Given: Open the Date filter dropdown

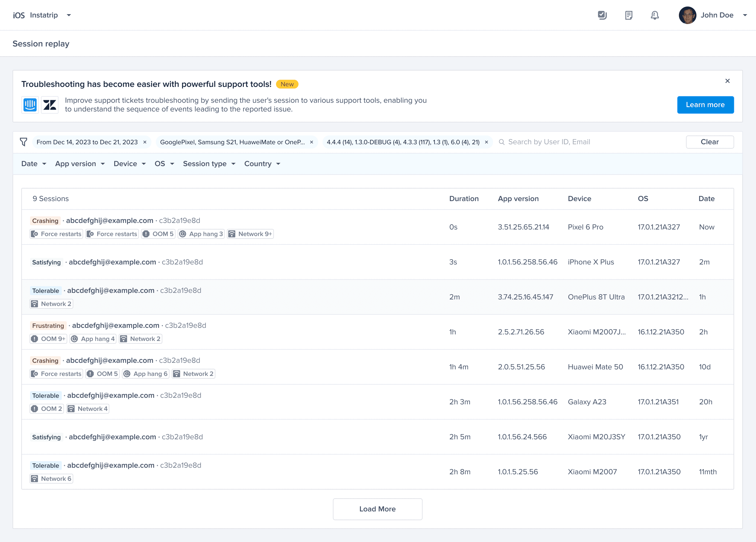Looking at the screenshot, I should click(x=34, y=164).
